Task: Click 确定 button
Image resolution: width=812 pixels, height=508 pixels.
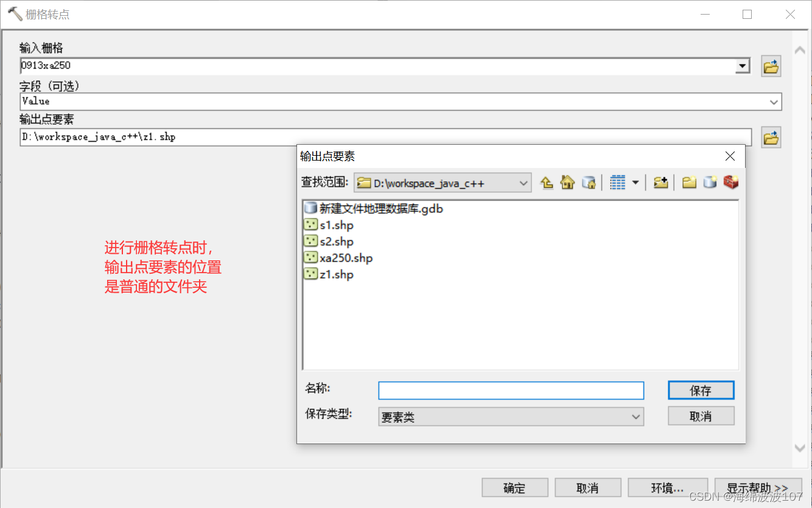Action: [x=514, y=488]
